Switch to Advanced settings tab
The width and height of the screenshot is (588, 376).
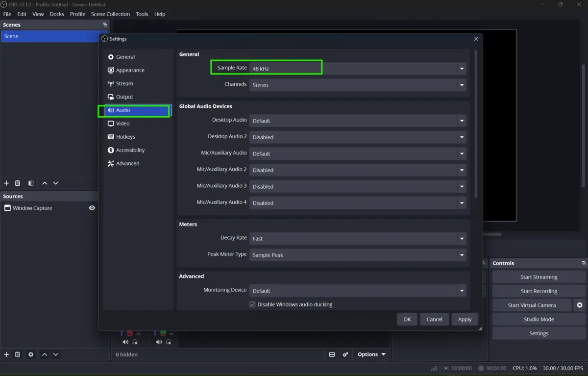click(138, 163)
